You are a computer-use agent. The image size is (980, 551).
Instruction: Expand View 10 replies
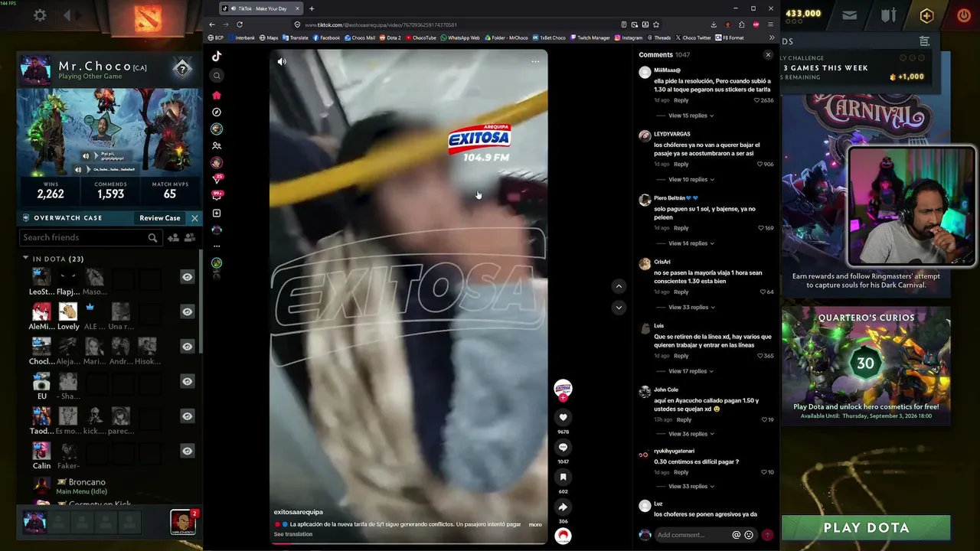point(691,179)
